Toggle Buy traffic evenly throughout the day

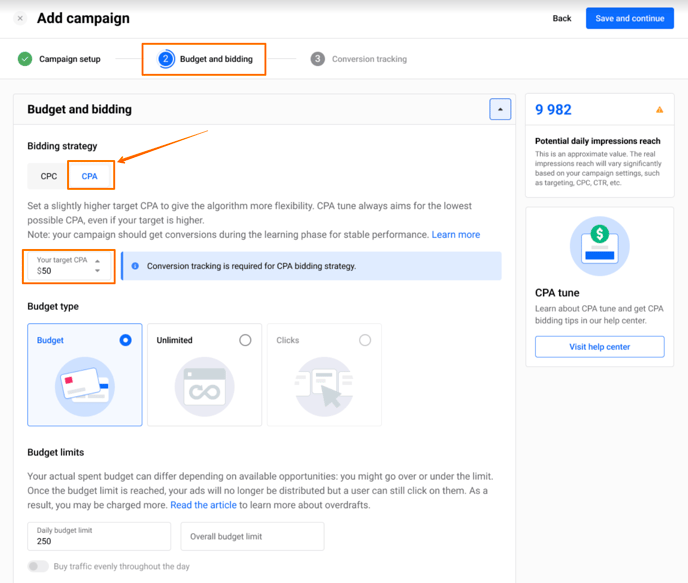pyautogui.click(x=38, y=566)
